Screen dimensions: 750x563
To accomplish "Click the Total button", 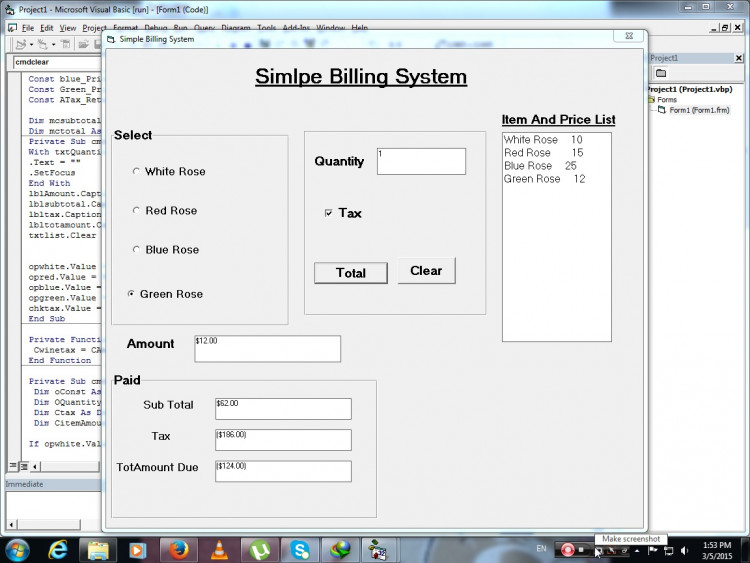I will pyautogui.click(x=351, y=273).
